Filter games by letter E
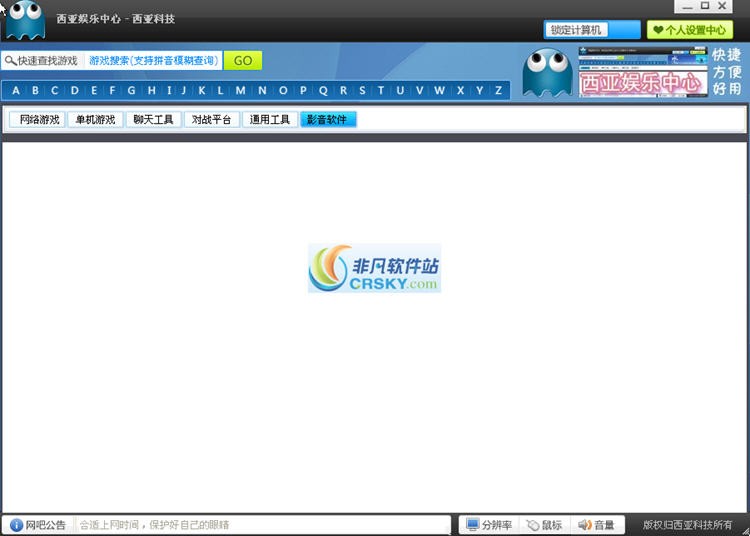 pos(94,90)
